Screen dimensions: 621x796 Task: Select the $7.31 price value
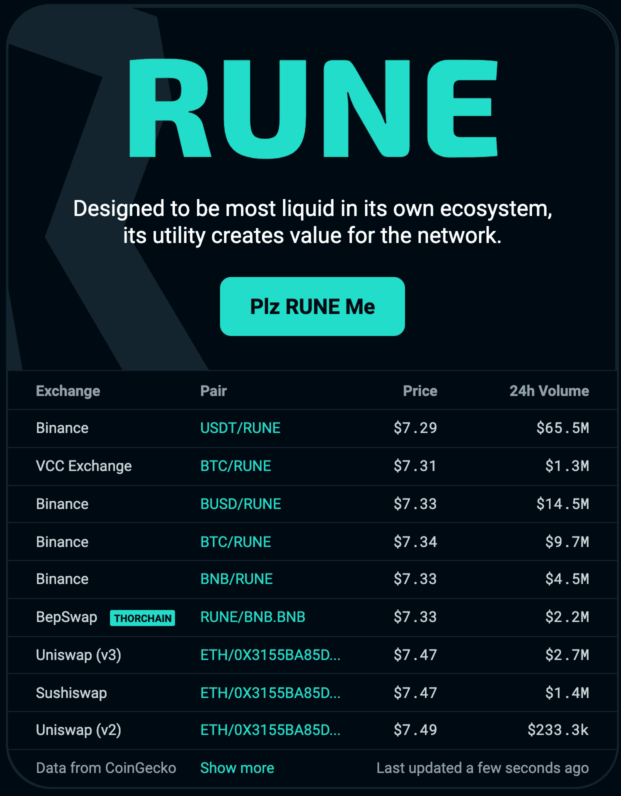pos(415,466)
